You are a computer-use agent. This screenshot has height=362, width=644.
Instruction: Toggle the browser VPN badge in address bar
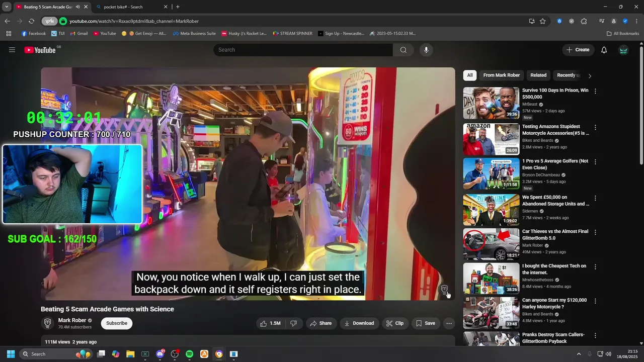point(49,21)
